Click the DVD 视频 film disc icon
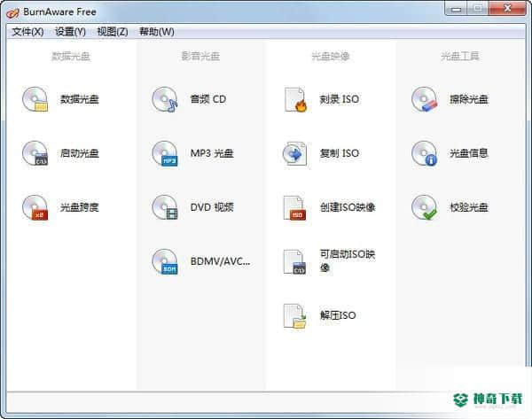This screenshot has width=532, height=419. [x=165, y=207]
